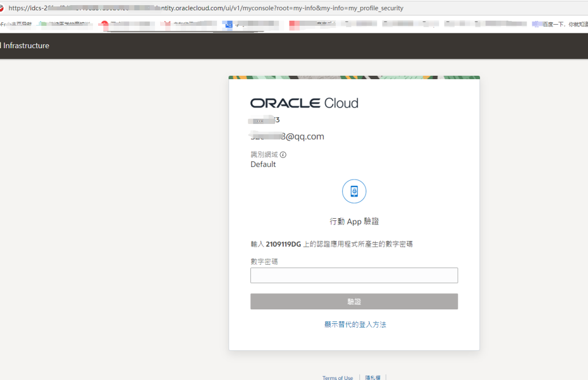Click the 行動 App 驗證 heading

point(354,222)
